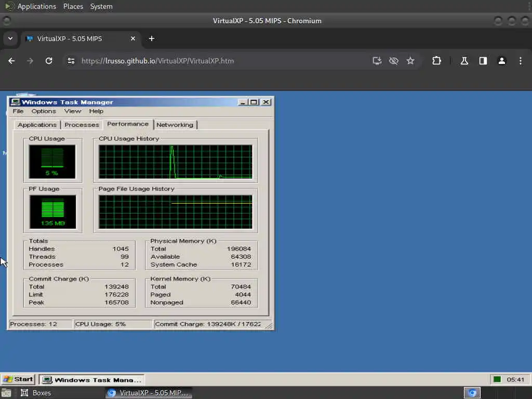
Task: Click Windows Task Manager taskbar button
Action: [91, 380]
